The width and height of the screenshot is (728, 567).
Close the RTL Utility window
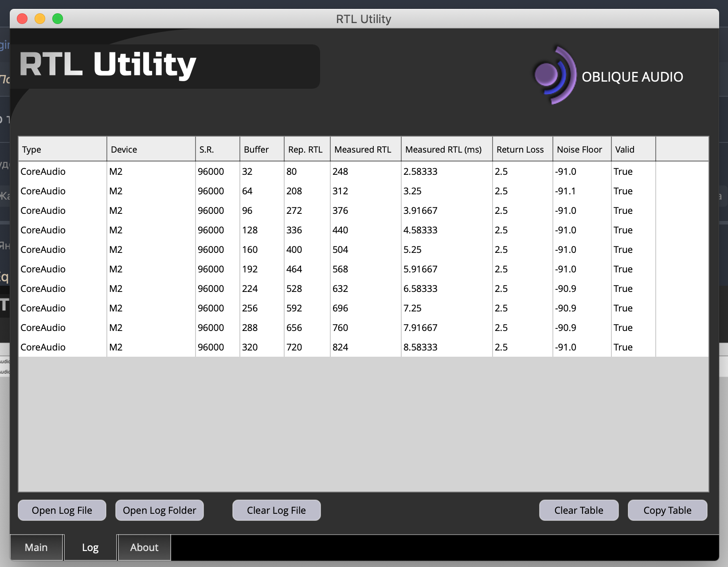pyautogui.click(x=22, y=19)
